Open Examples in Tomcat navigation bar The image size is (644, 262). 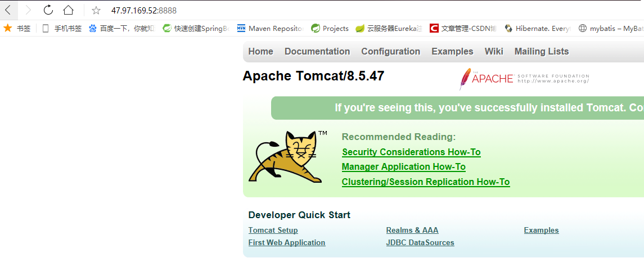452,51
